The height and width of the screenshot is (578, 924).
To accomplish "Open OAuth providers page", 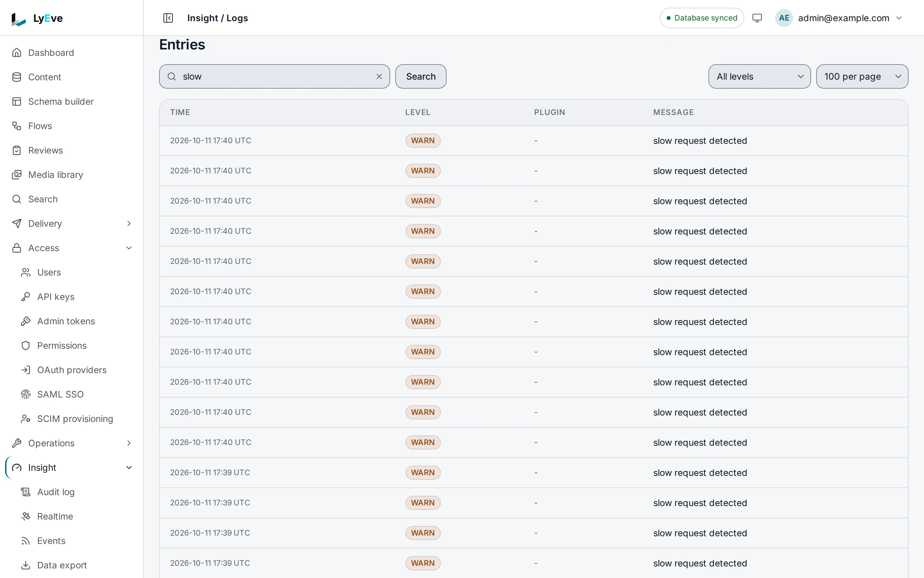I will click(x=72, y=370).
